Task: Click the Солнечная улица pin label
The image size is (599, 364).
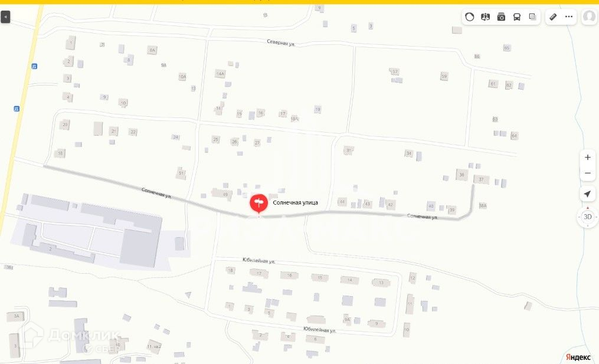Action: pos(295,203)
